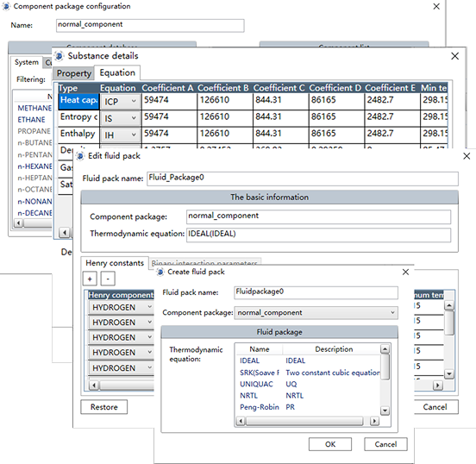Select ETHANE in component database
Screen dimensions: 476x464
(31, 120)
